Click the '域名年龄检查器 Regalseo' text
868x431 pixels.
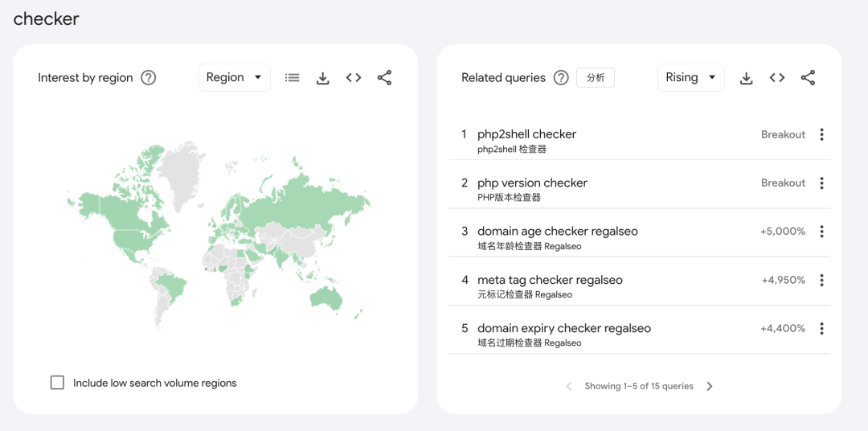click(529, 246)
